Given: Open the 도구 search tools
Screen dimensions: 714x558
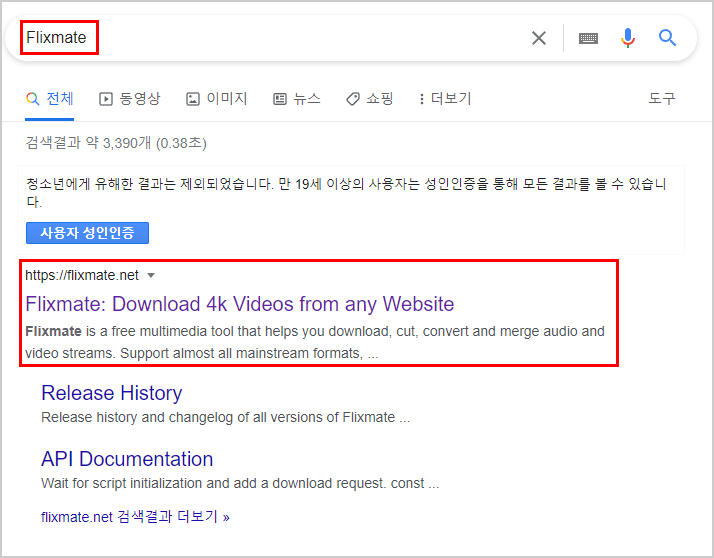Looking at the screenshot, I should coord(662,98).
